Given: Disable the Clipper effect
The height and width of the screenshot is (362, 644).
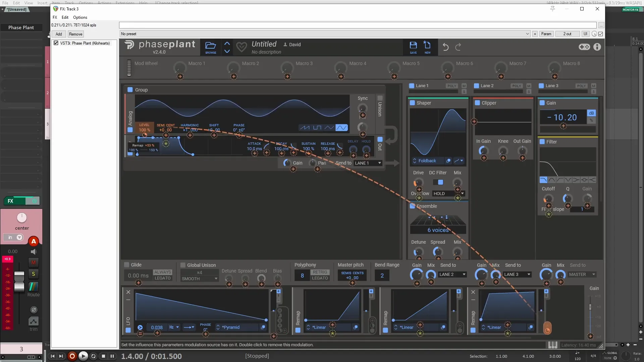Looking at the screenshot, I should pos(477,103).
